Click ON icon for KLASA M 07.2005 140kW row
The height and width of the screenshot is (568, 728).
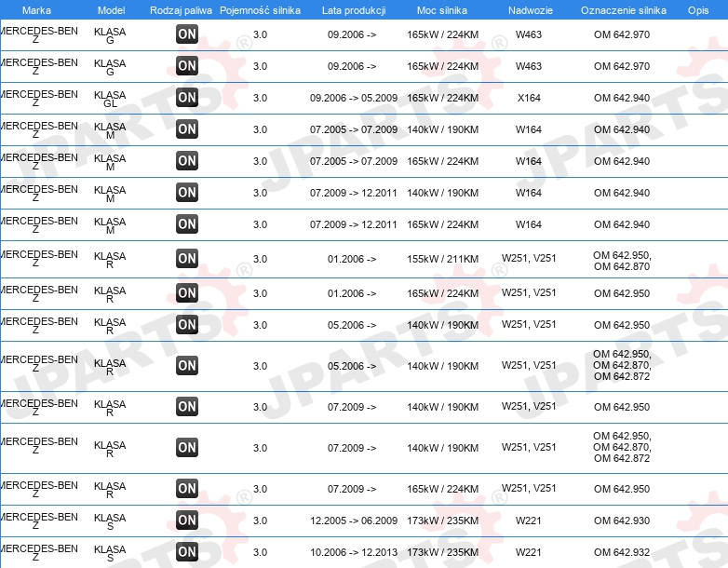click(187, 129)
